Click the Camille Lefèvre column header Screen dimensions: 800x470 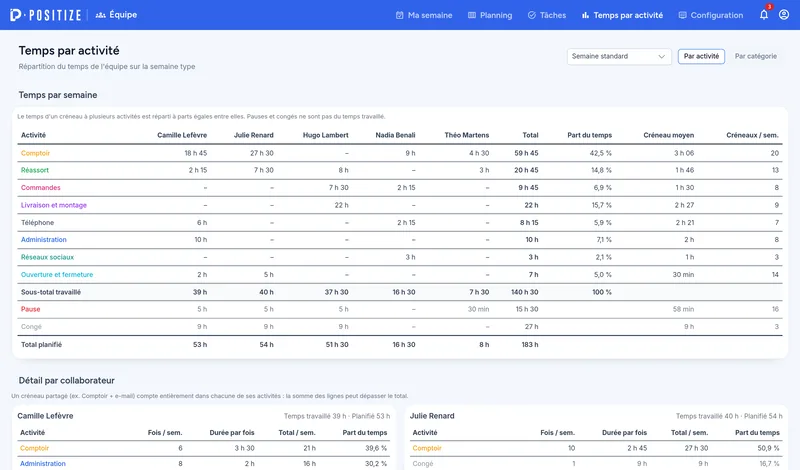coord(182,135)
